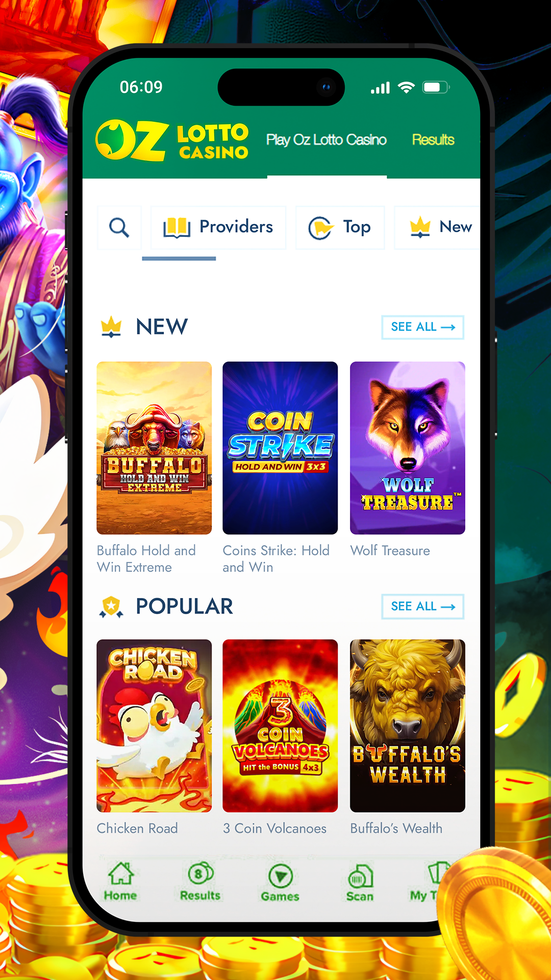Image resolution: width=551 pixels, height=980 pixels.
Task: Click the Oz Lotto Casino logo
Action: tap(172, 140)
